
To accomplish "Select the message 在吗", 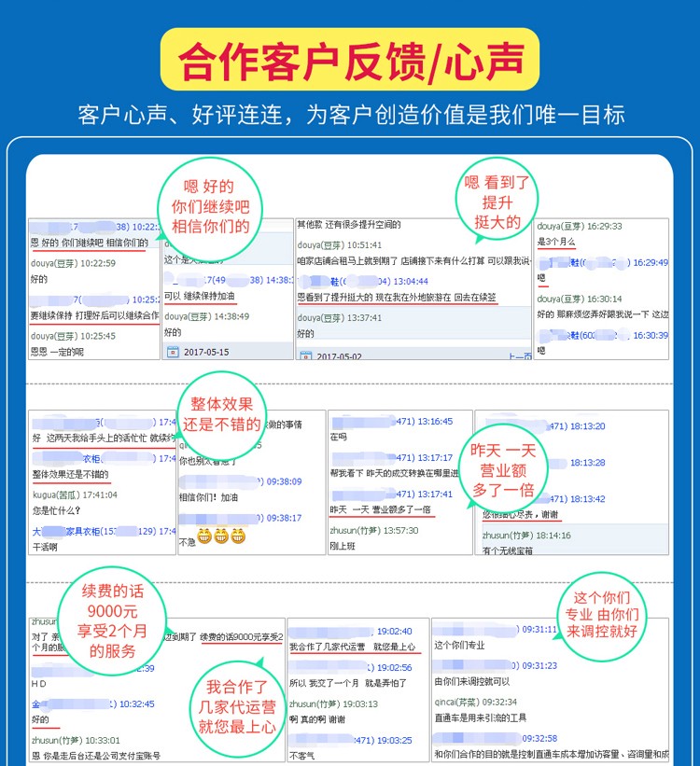I will pyautogui.click(x=338, y=437).
